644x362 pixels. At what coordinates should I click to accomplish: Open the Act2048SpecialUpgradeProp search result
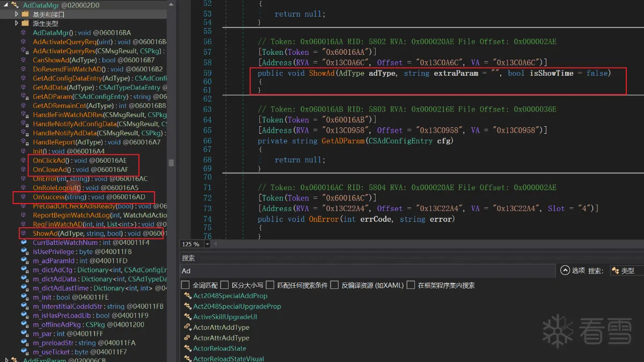click(237, 306)
